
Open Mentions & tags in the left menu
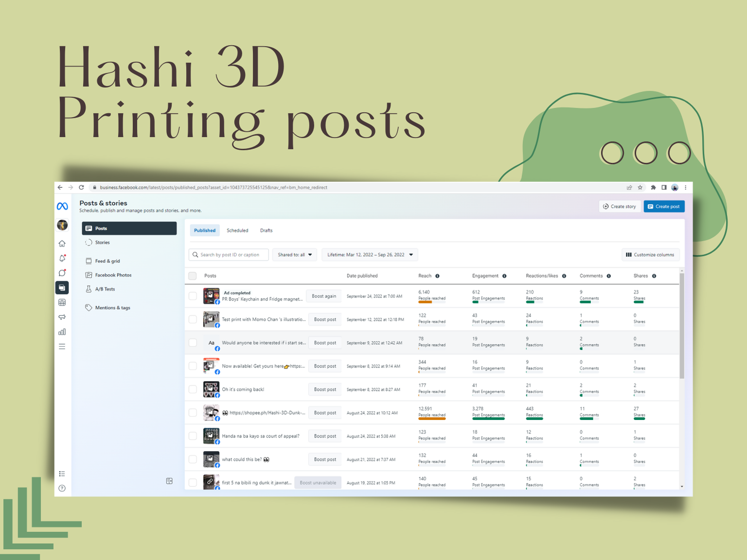click(x=129, y=308)
